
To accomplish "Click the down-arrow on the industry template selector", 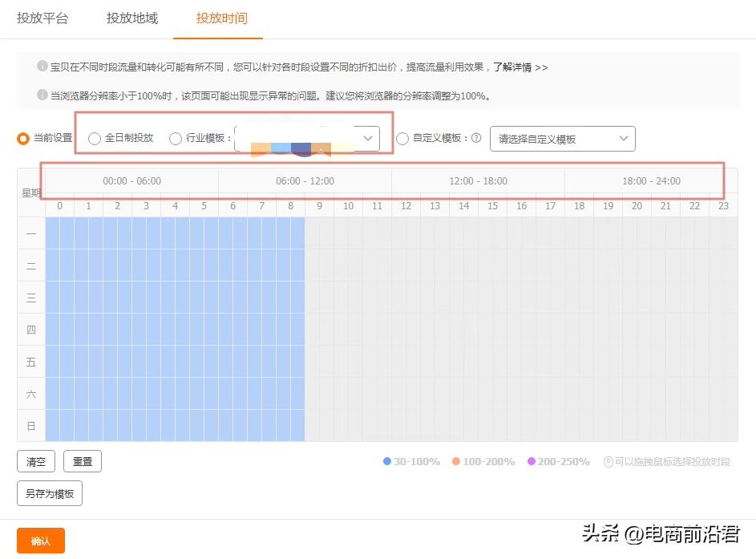I will pyautogui.click(x=368, y=138).
